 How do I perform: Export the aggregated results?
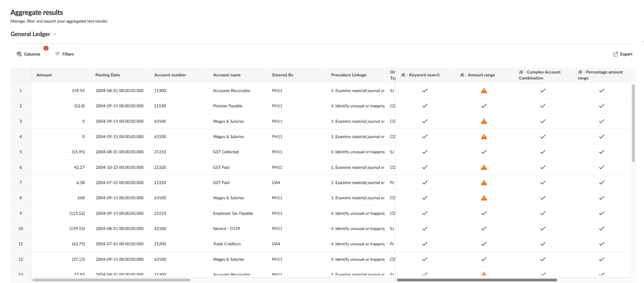point(622,54)
